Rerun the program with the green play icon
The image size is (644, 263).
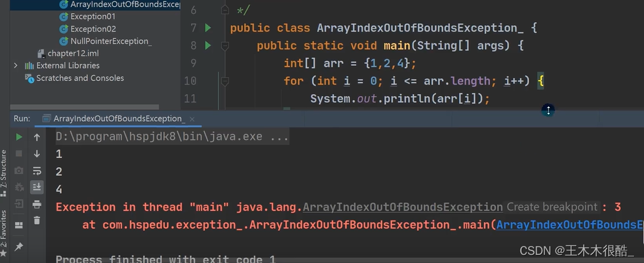19,137
